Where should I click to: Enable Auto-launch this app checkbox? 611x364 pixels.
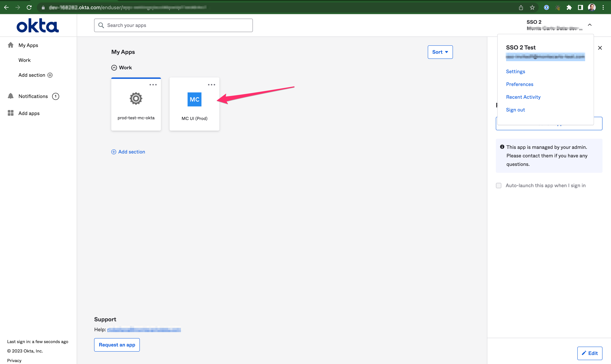click(499, 185)
